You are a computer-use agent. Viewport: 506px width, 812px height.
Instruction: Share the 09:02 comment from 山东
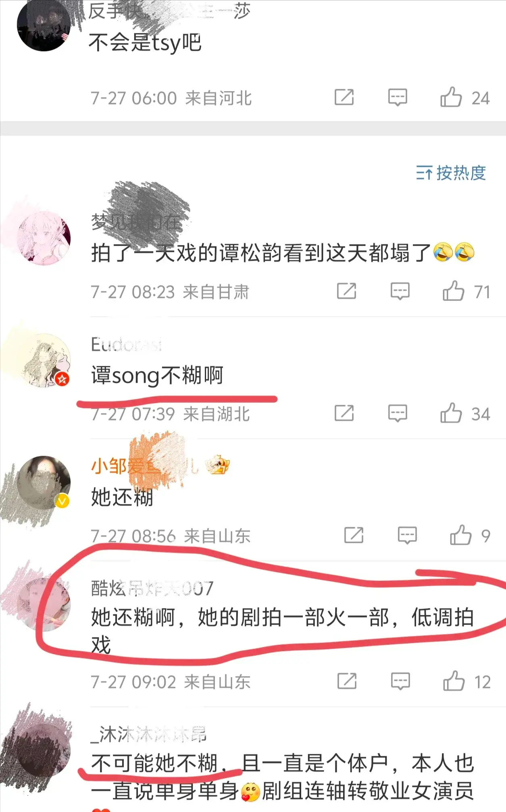(x=347, y=681)
